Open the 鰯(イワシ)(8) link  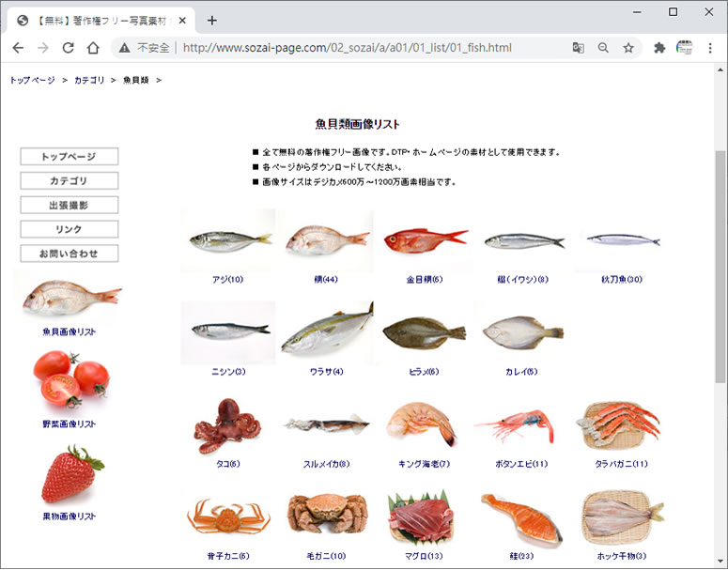pos(523,280)
